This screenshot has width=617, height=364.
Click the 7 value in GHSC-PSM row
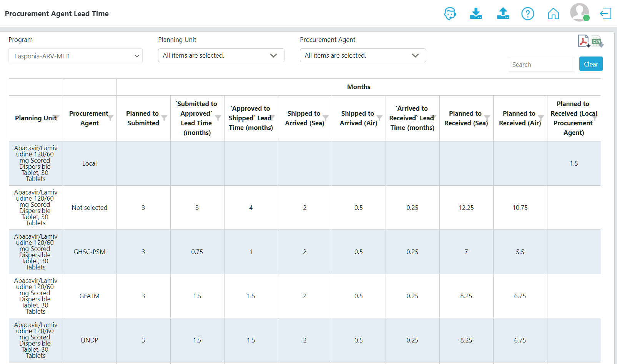pos(466,252)
